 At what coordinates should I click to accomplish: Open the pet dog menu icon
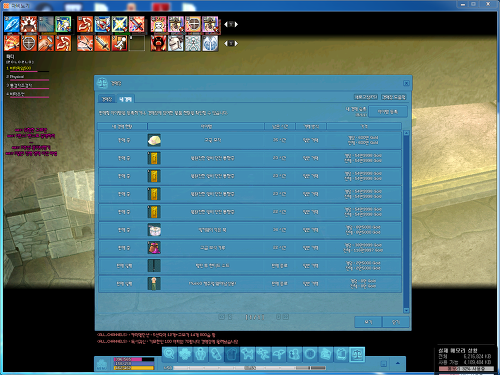pyautogui.click(x=248, y=354)
